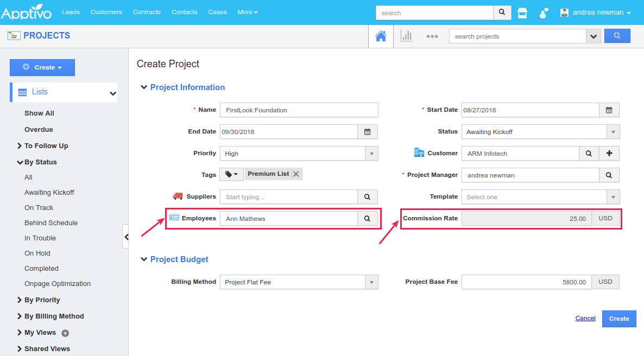
Task: Click the Project Manager search icon
Action: [x=609, y=175]
